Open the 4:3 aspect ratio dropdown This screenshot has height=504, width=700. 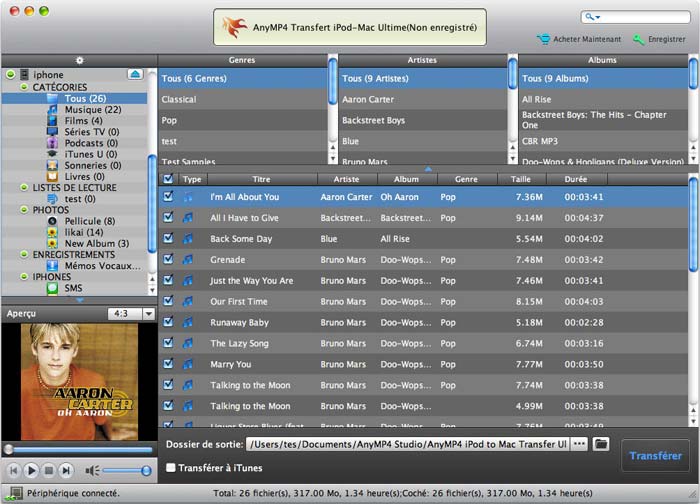coord(149,314)
